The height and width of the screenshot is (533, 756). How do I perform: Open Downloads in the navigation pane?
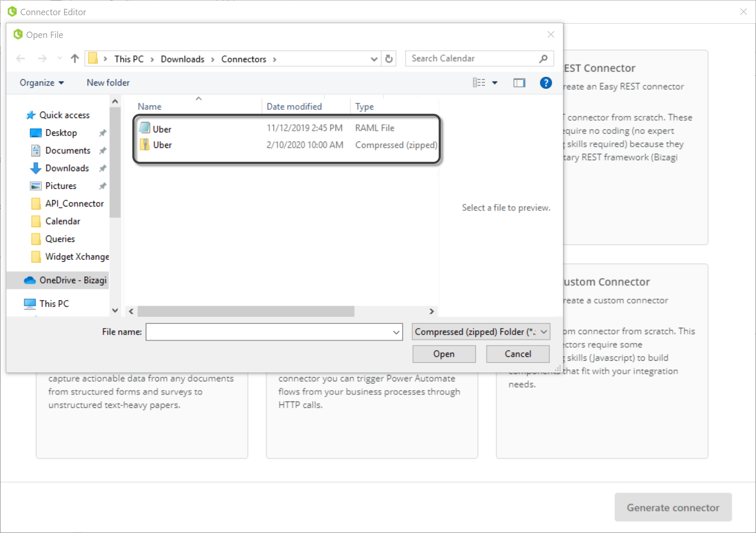coord(67,168)
